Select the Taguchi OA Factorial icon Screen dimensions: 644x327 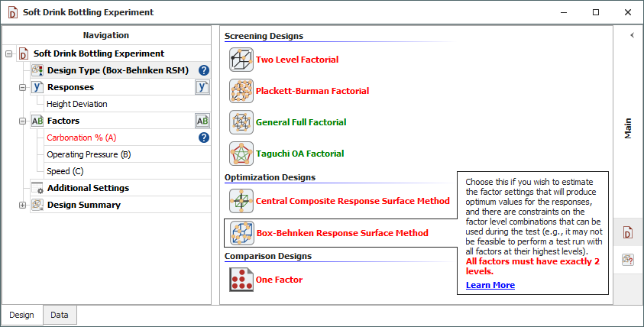pos(241,154)
